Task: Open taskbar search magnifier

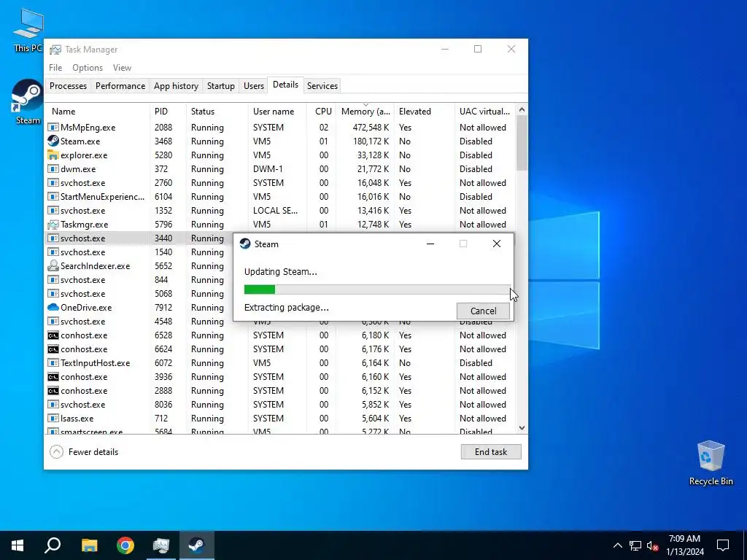Action: click(53, 545)
